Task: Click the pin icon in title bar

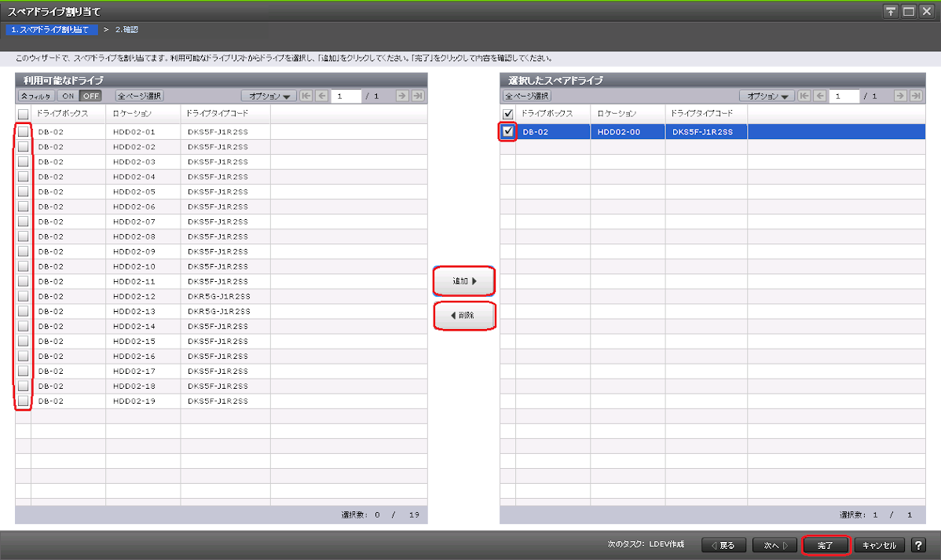Action: click(891, 11)
